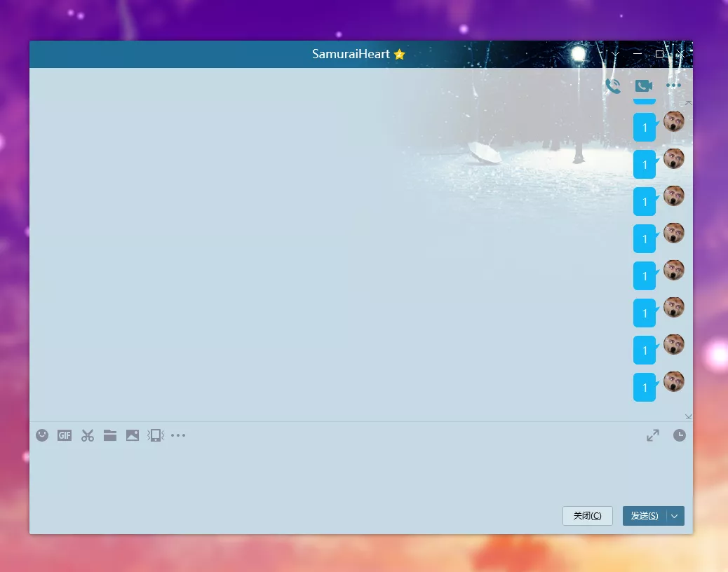Click the 发送(S) send button
The width and height of the screenshot is (728, 572).
[x=645, y=516]
